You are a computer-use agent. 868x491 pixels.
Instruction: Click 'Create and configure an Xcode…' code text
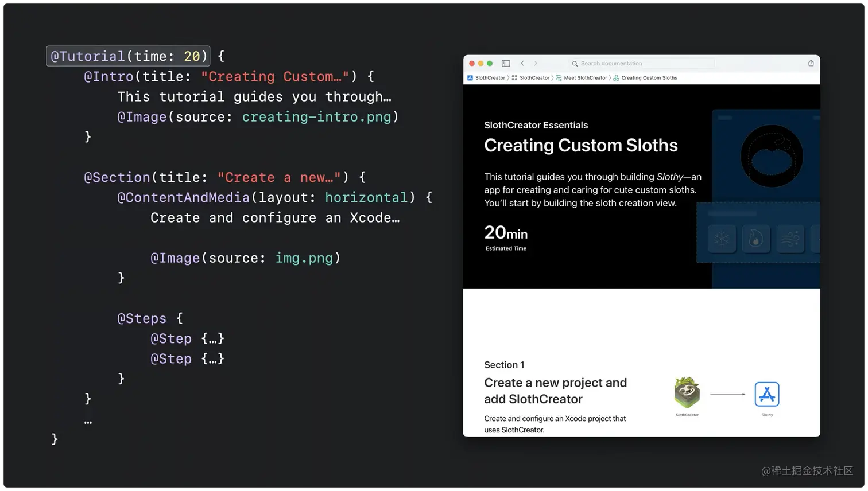pyautogui.click(x=275, y=218)
